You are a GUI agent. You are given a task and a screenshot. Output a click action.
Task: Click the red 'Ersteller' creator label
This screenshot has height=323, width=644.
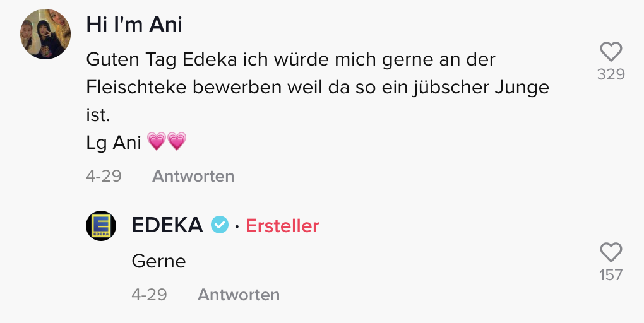pos(282,225)
